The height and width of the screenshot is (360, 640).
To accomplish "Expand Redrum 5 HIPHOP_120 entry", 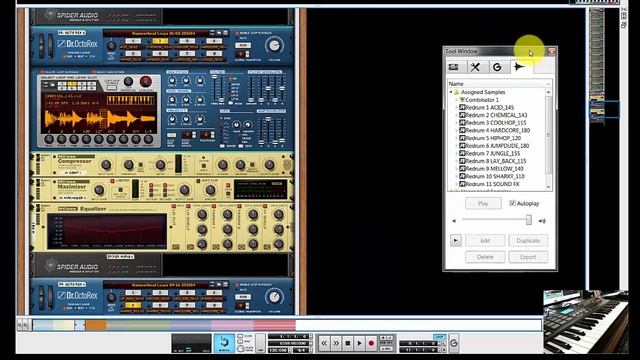I will point(456,138).
